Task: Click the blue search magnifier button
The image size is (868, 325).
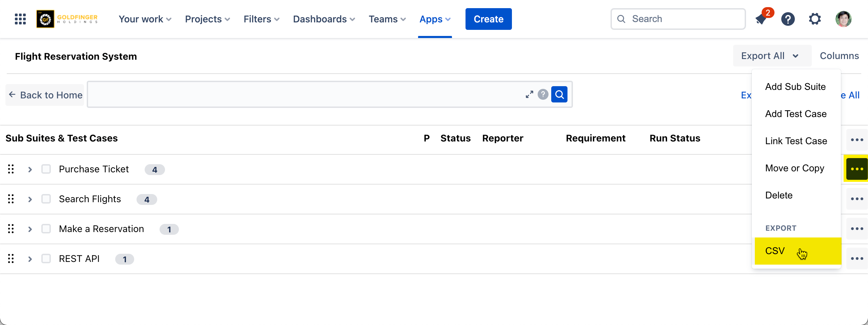Action: tap(559, 94)
